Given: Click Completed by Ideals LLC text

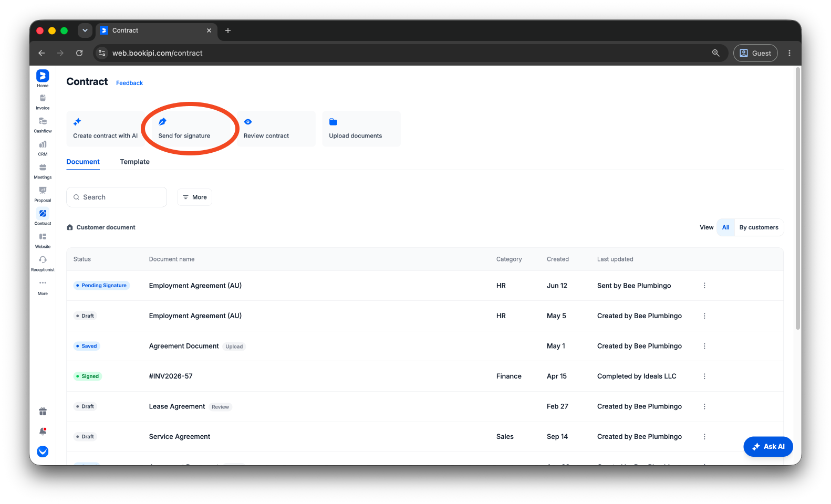Looking at the screenshot, I should tap(637, 376).
